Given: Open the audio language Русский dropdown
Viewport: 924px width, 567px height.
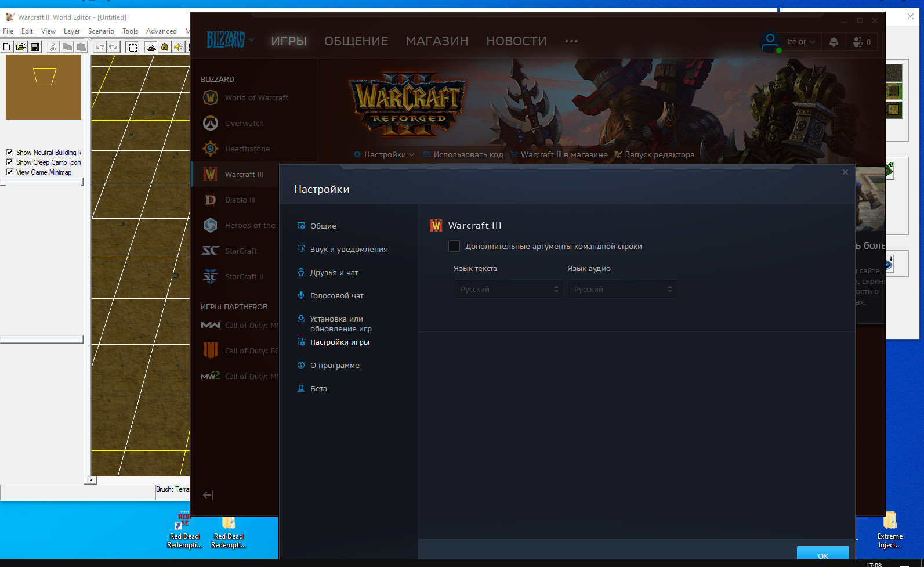Looking at the screenshot, I should 622,289.
